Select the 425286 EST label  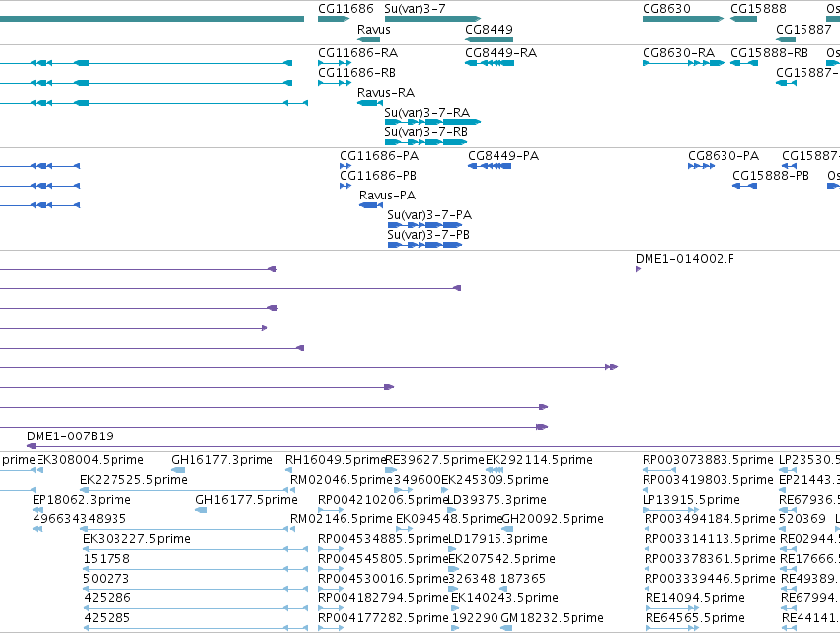pyautogui.click(x=108, y=598)
